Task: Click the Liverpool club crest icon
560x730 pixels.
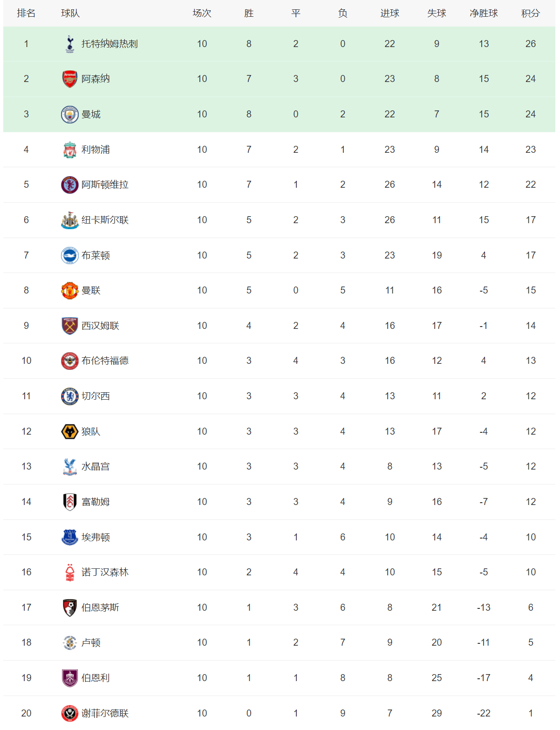Action: (x=70, y=150)
